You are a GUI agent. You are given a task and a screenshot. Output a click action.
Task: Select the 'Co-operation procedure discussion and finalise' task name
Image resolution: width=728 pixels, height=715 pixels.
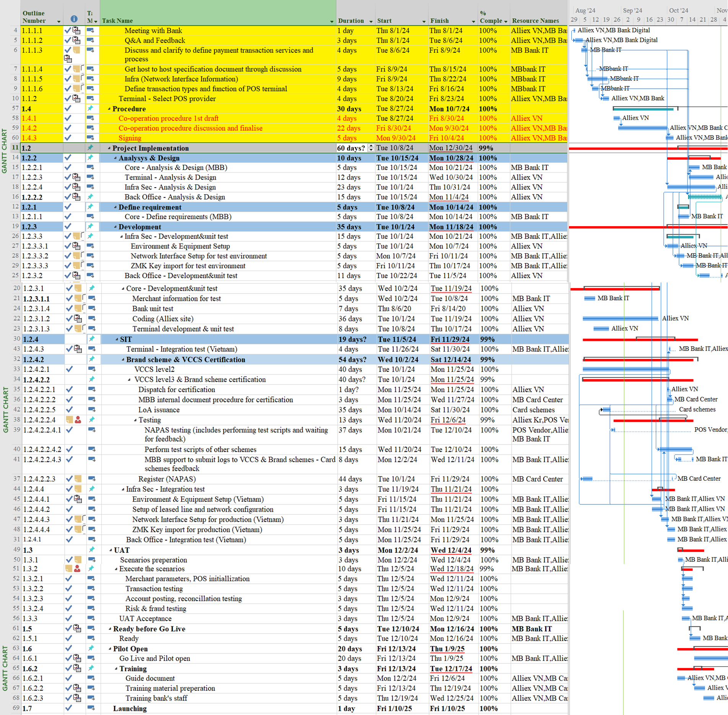tap(190, 128)
